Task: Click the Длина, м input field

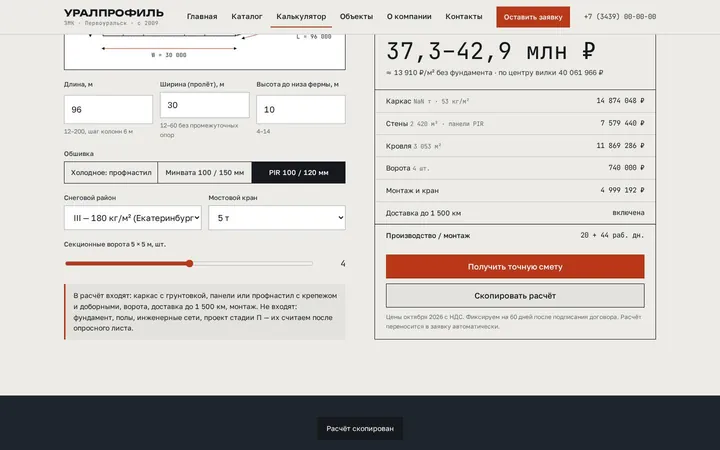Action: click(108, 109)
